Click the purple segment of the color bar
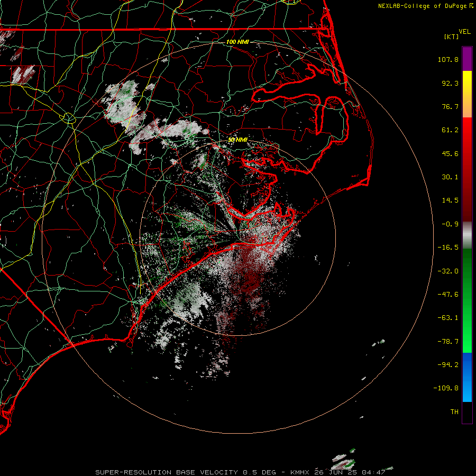The height and width of the screenshot is (476, 476). (x=467, y=59)
